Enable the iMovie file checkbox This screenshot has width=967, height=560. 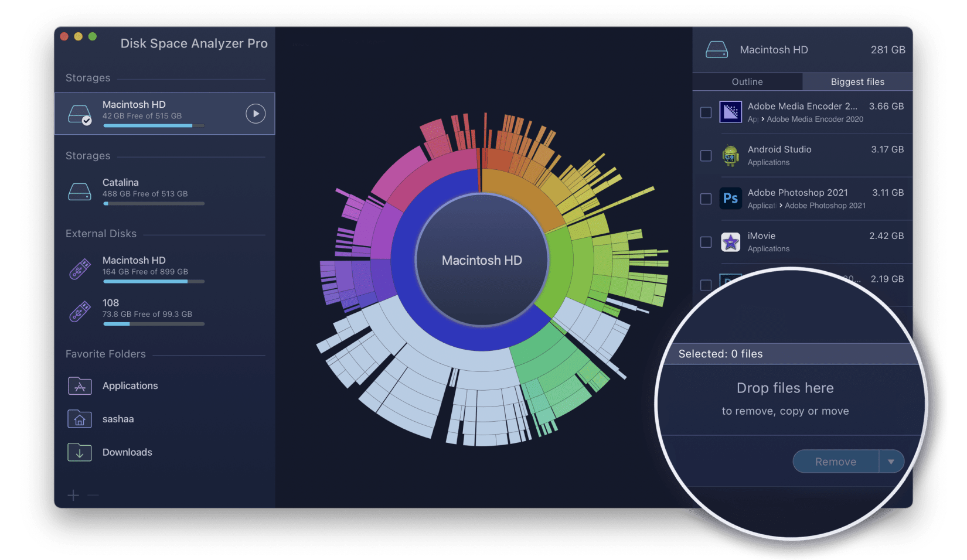(706, 242)
